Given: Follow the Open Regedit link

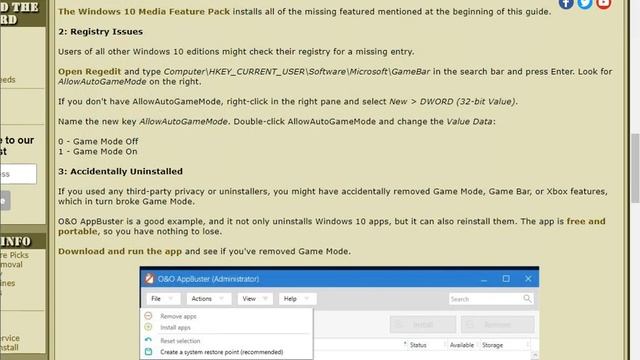Looking at the screenshot, I should coord(89,71).
